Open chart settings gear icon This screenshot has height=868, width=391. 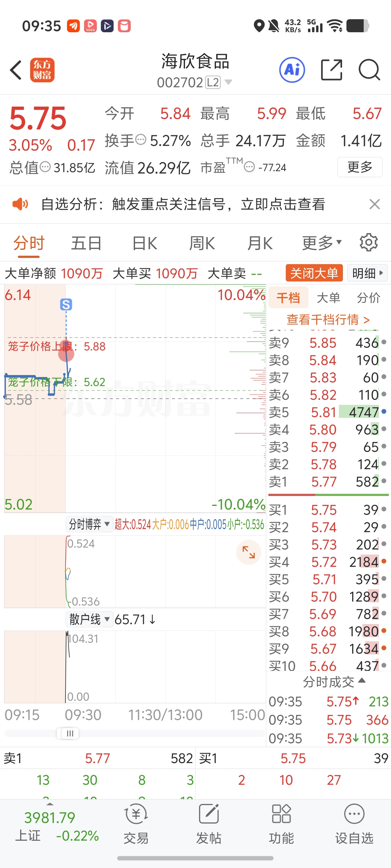[368, 242]
